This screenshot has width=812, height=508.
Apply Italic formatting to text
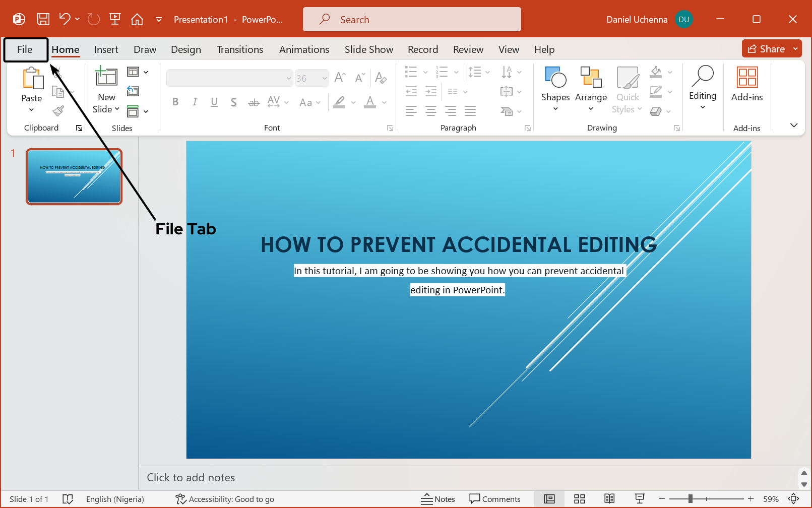coord(195,102)
